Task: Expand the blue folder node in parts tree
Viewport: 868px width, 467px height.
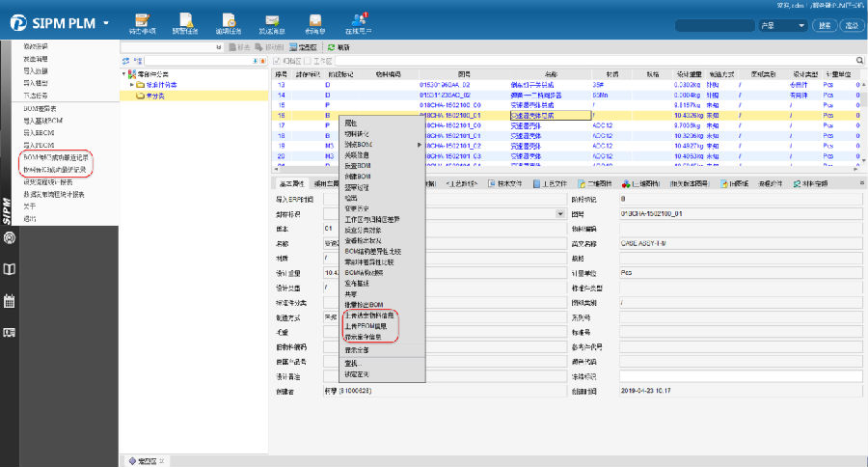Action: point(132,85)
